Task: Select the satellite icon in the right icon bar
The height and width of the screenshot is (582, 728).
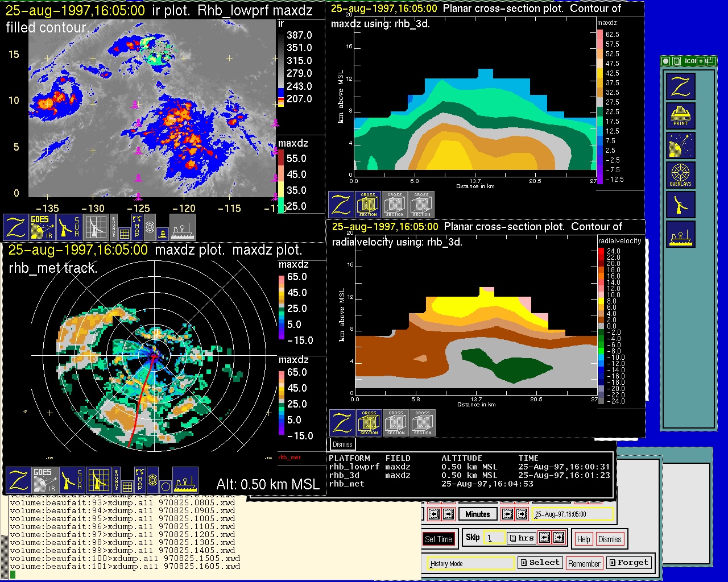Action: pos(680,146)
